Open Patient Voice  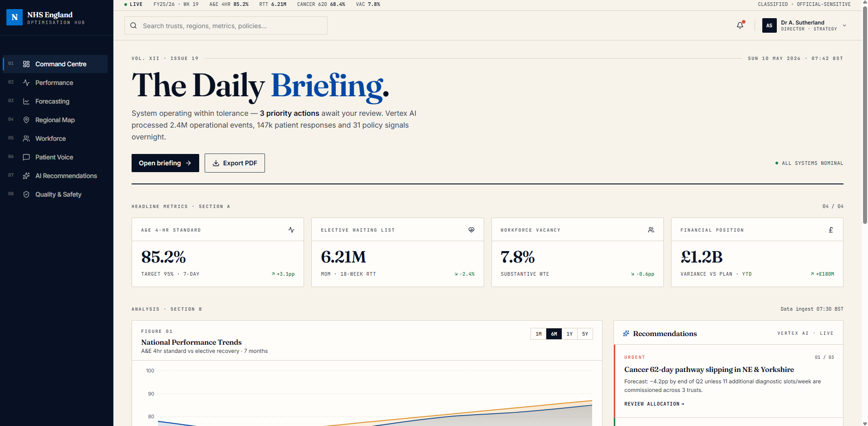(55, 157)
